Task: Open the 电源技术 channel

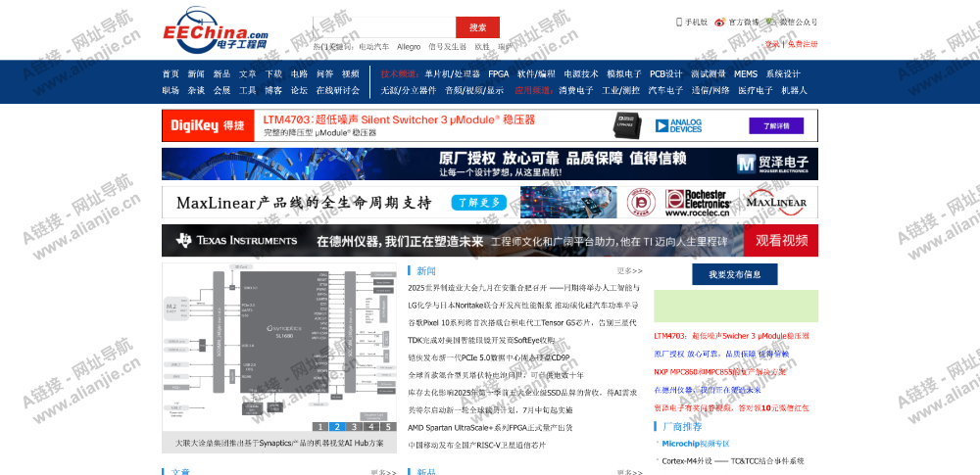Action: click(x=581, y=73)
